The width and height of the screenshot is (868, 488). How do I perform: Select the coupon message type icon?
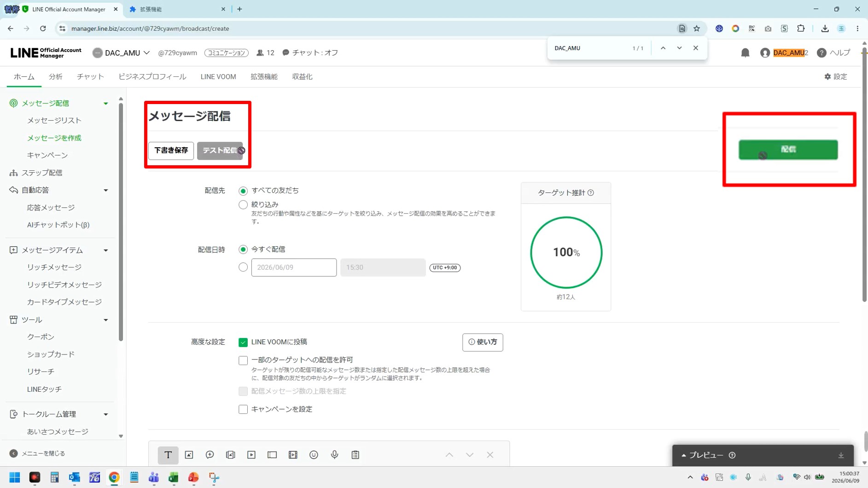tap(272, 455)
